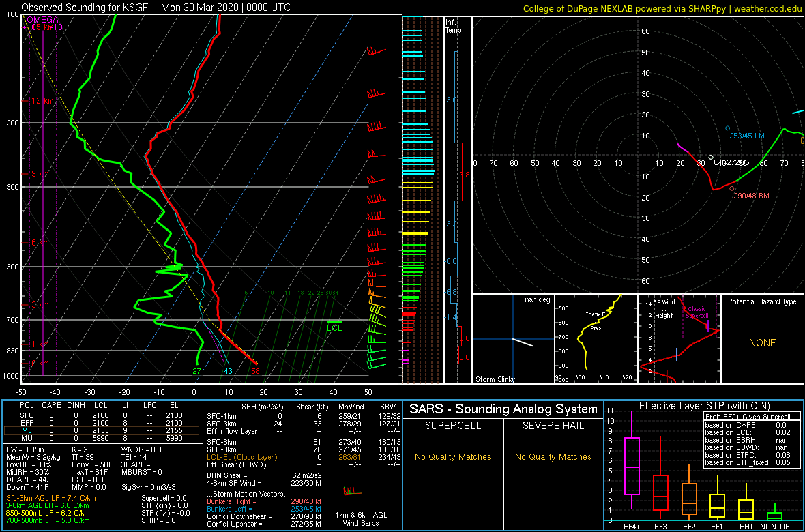Click the "Sfc-3km AGL LR = 7.4 C/km" line

51,498
